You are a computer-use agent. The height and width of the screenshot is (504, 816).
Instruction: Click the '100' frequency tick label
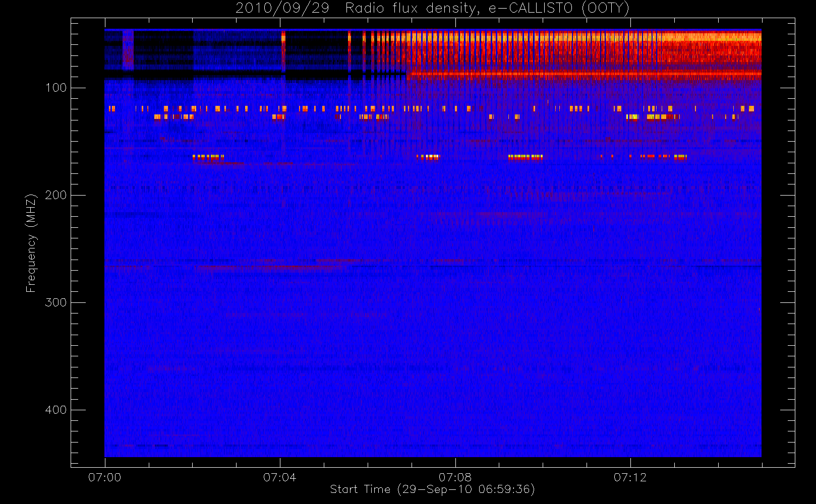tap(56, 88)
